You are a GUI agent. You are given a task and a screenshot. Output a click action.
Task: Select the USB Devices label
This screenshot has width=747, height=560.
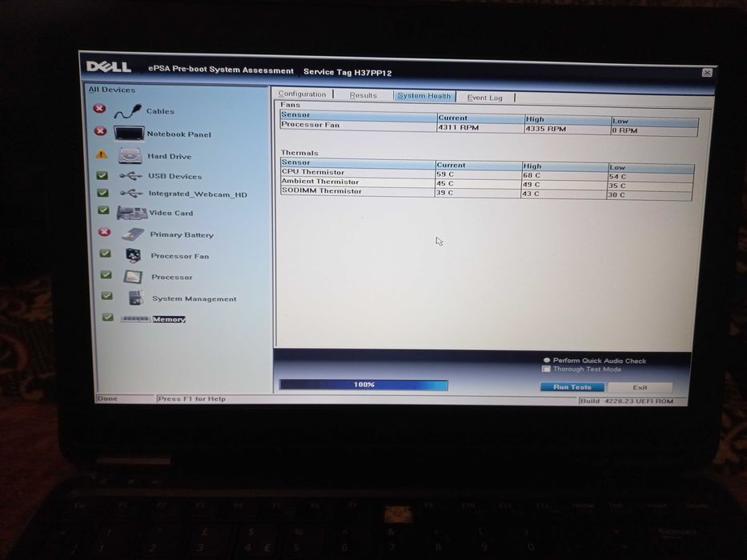175,176
